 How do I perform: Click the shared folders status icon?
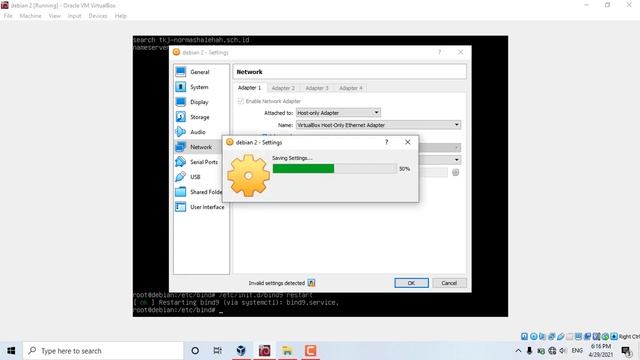[569, 336]
